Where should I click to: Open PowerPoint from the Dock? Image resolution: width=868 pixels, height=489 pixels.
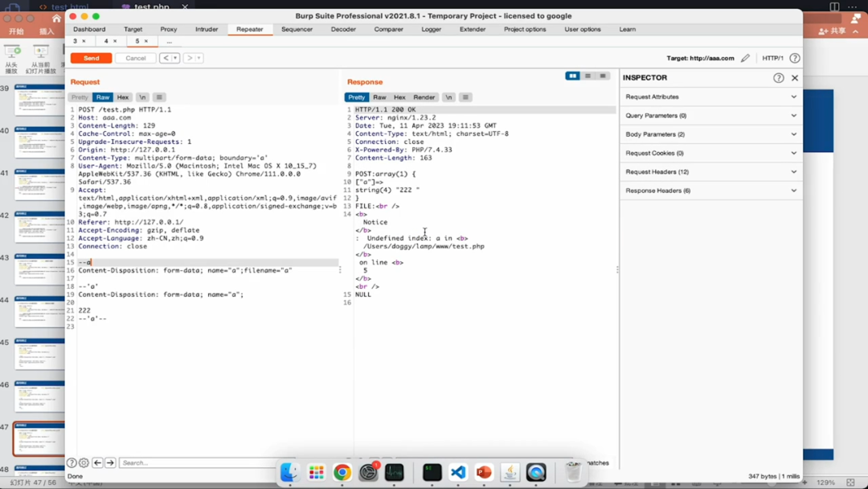[484, 472]
